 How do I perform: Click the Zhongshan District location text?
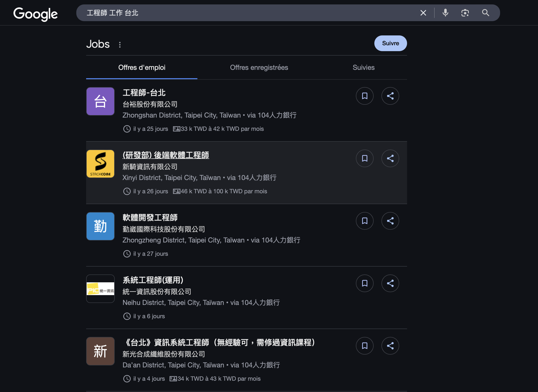[x=182, y=115]
